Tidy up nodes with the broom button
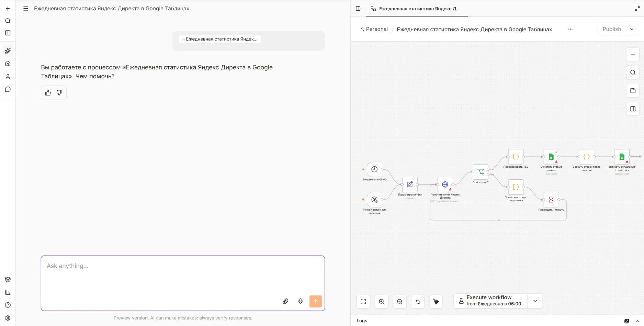 click(436, 302)
